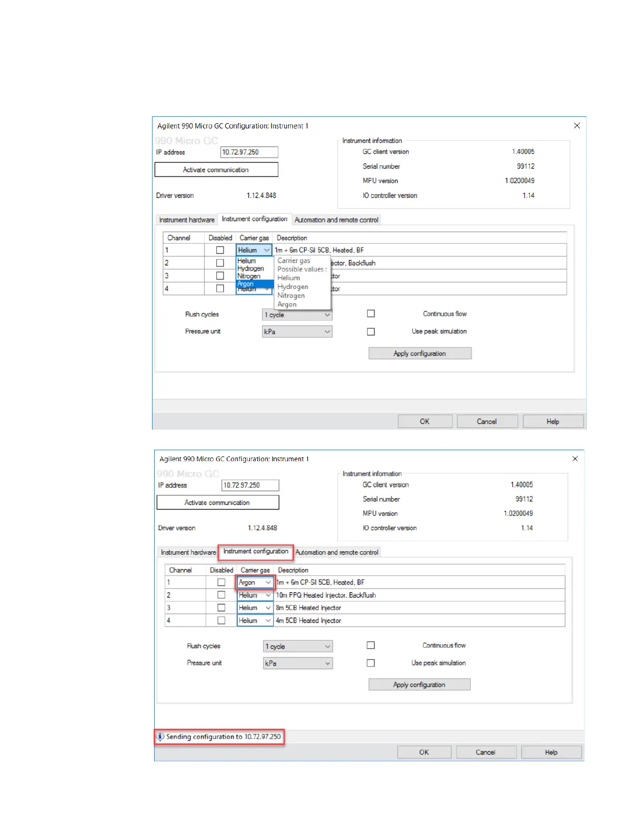Click the IP address field in lower dialog
Viewport: 644px width, 834px height.
pos(250,485)
